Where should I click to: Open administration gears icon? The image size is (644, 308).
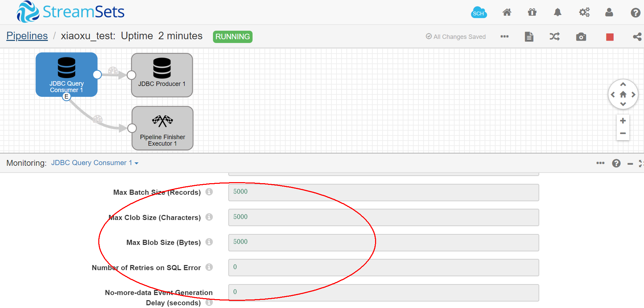[584, 13]
